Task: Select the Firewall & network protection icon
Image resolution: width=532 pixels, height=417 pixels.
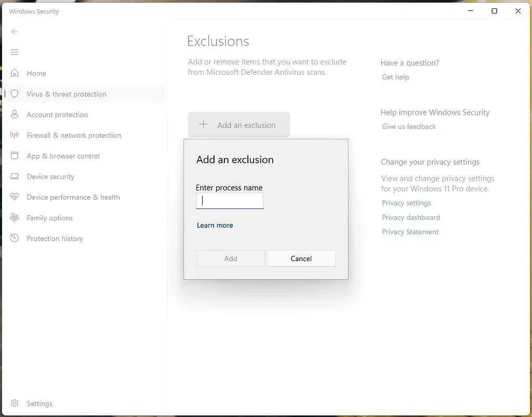Action: click(15, 135)
